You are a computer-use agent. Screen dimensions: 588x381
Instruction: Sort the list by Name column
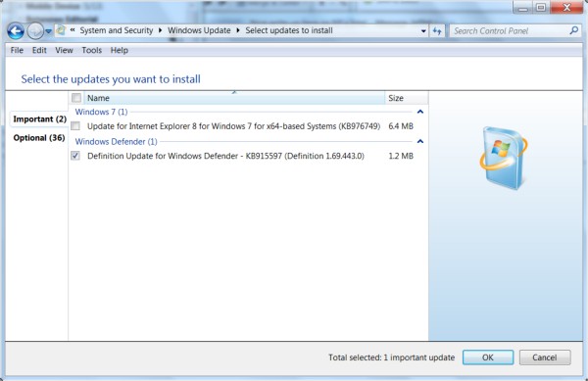(234, 98)
